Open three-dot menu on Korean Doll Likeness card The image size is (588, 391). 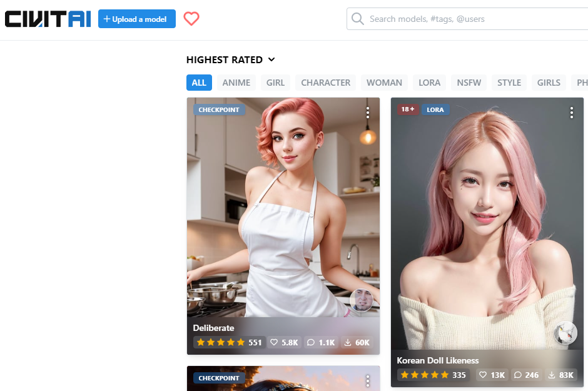[572, 113]
